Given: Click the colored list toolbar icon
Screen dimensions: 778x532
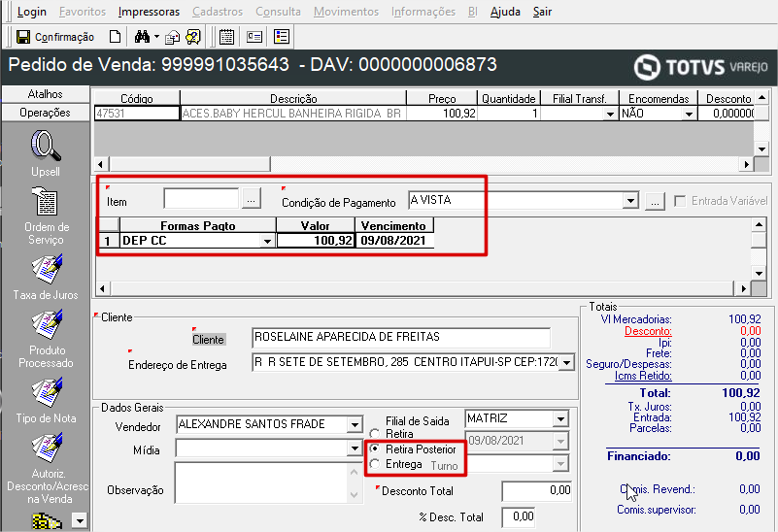Looking at the screenshot, I should [x=282, y=37].
